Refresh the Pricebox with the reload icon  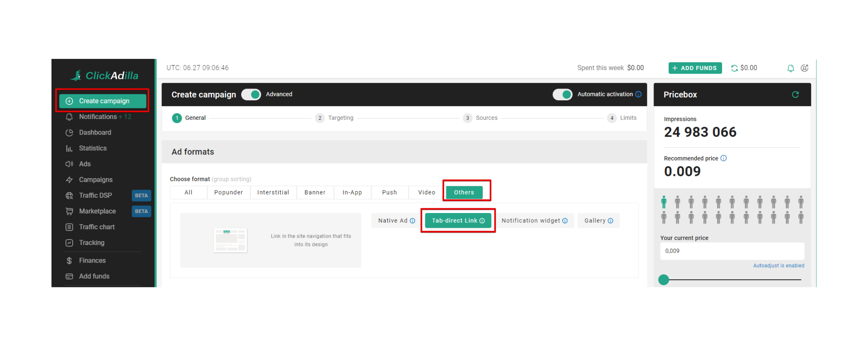[x=795, y=94]
